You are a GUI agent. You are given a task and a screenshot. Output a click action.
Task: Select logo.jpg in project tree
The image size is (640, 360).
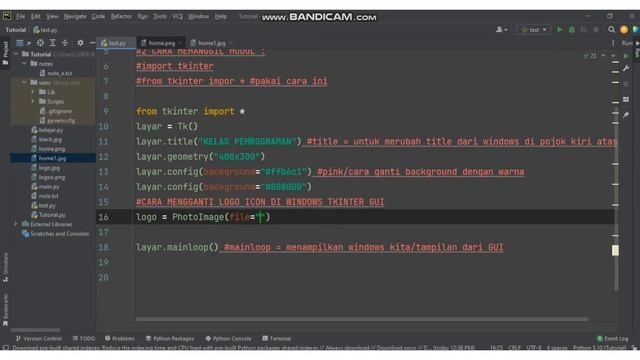[46, 168]
